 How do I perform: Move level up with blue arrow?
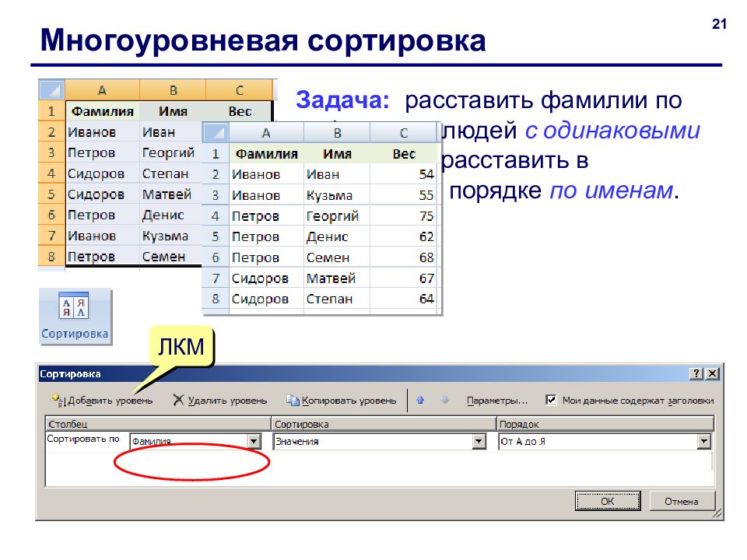(x=420, y=400)
